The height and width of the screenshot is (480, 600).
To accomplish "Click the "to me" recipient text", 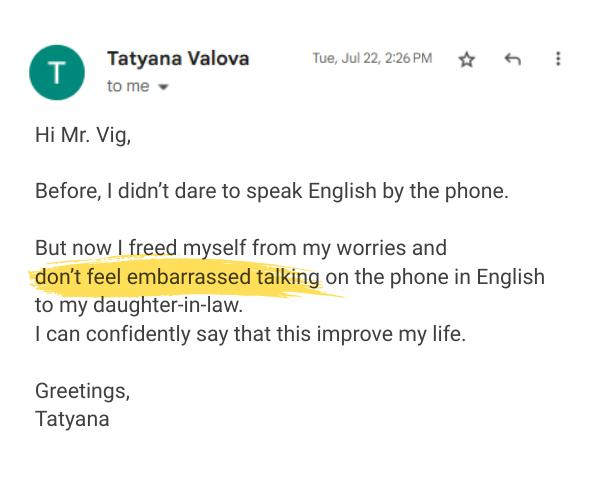I will [127, 87].
